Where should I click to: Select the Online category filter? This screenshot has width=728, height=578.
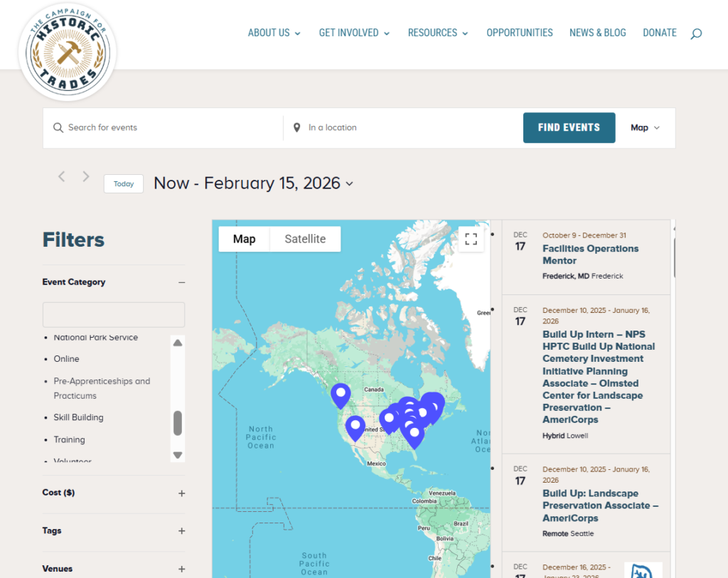(x=67, y=359)
